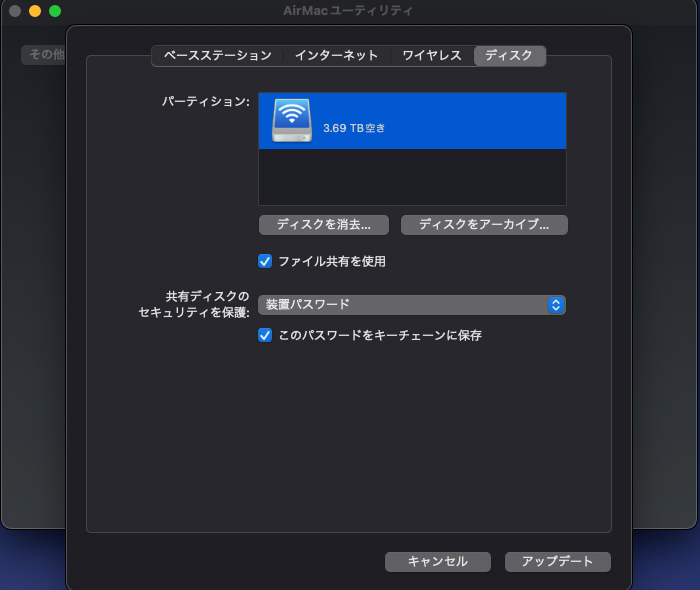
Task: Click the キャンセル button
Action: tap(438, 561)
